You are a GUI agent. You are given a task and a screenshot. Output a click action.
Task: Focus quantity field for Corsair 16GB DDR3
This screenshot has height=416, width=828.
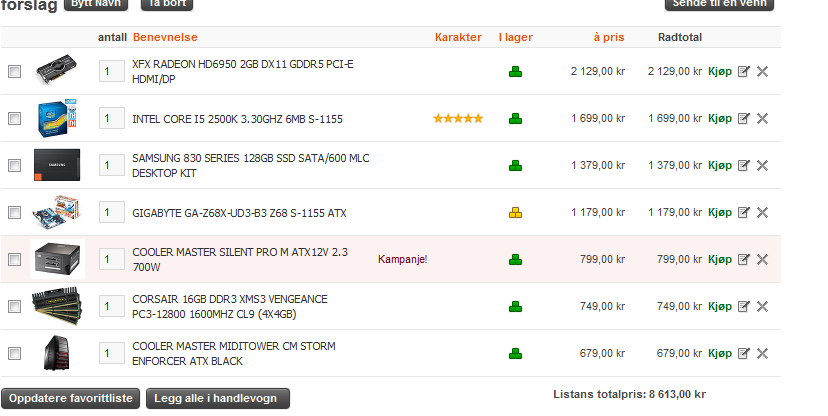[112, 306]
